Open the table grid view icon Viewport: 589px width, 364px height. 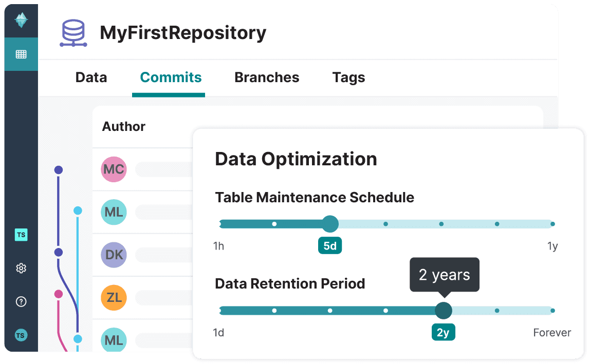21,54
